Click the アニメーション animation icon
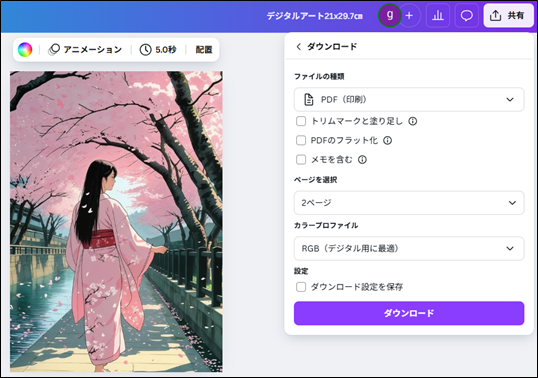 click(x=54, y=50)
